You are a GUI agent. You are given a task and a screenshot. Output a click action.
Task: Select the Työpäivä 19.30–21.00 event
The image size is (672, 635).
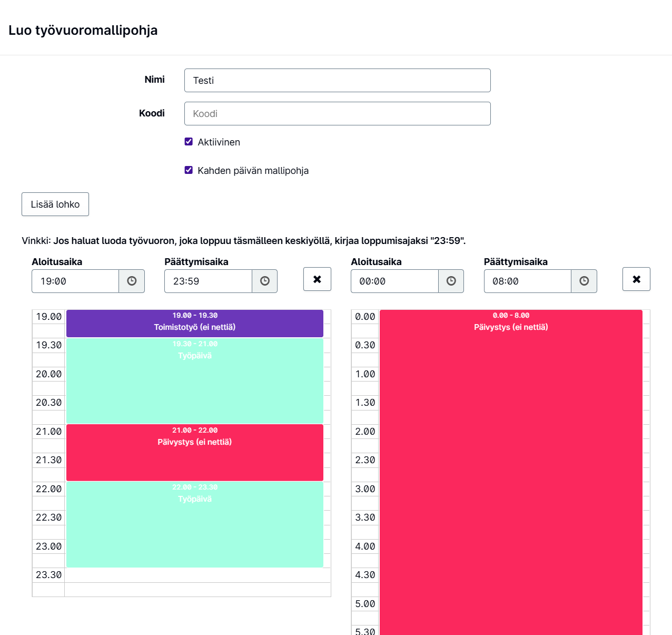[x=195, y=381]
